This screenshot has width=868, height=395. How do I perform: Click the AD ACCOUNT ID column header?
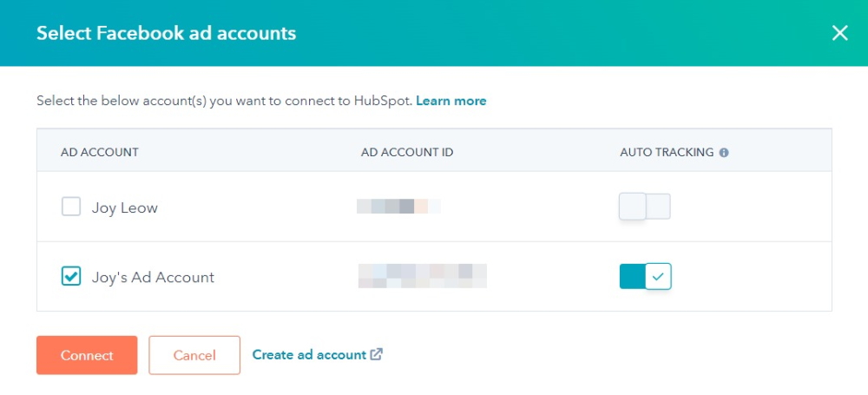pos(407,152)
